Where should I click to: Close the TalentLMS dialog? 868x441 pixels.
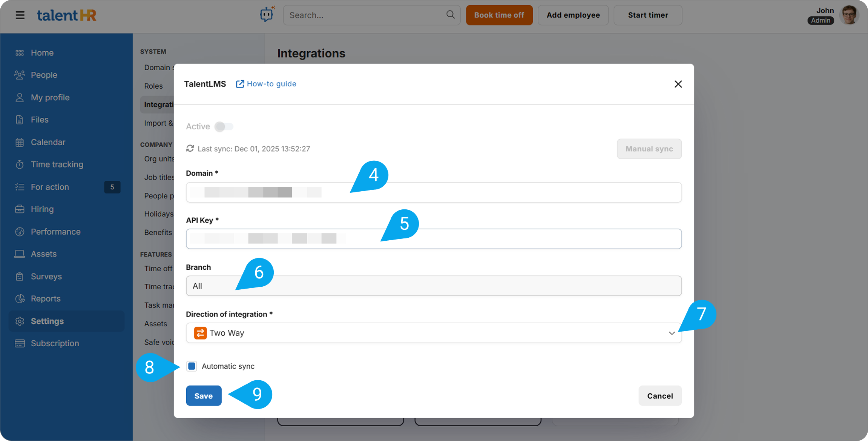pyautogui.click(x=678, y=84)
